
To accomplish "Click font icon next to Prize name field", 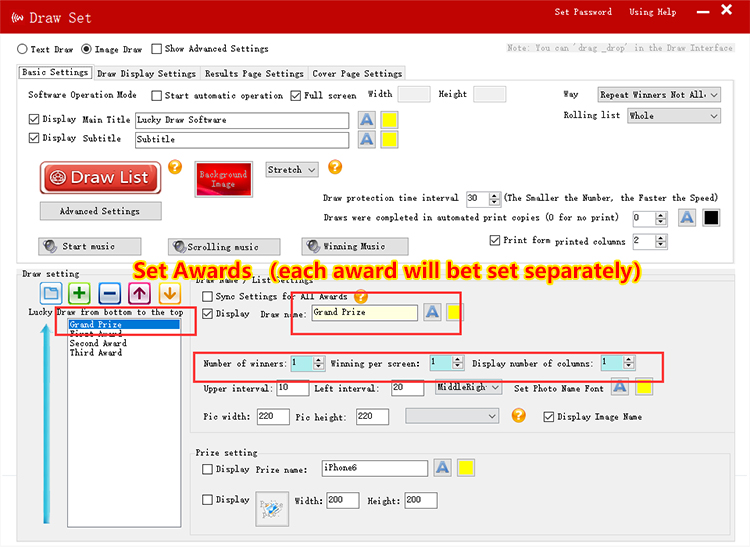I will click(441, 468).
